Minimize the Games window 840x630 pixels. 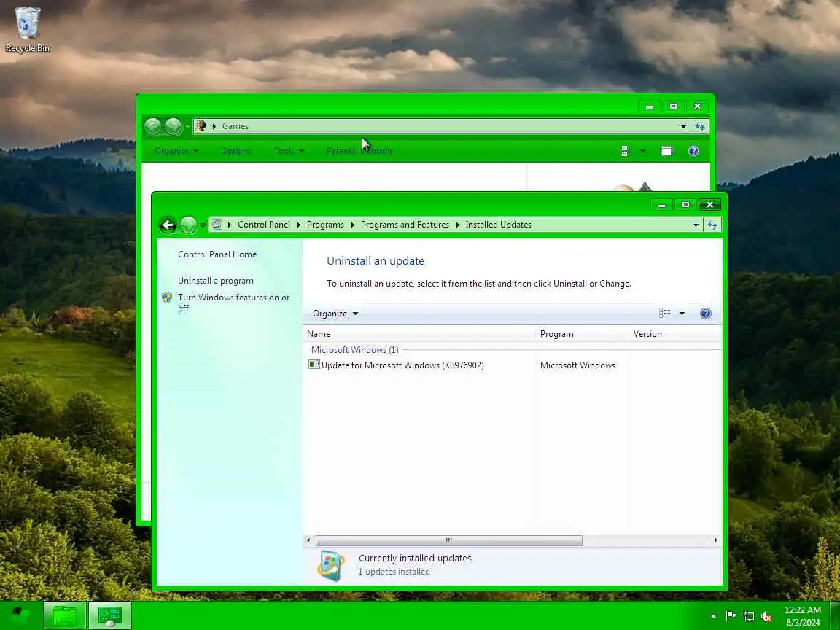click(x=649, y=106)
